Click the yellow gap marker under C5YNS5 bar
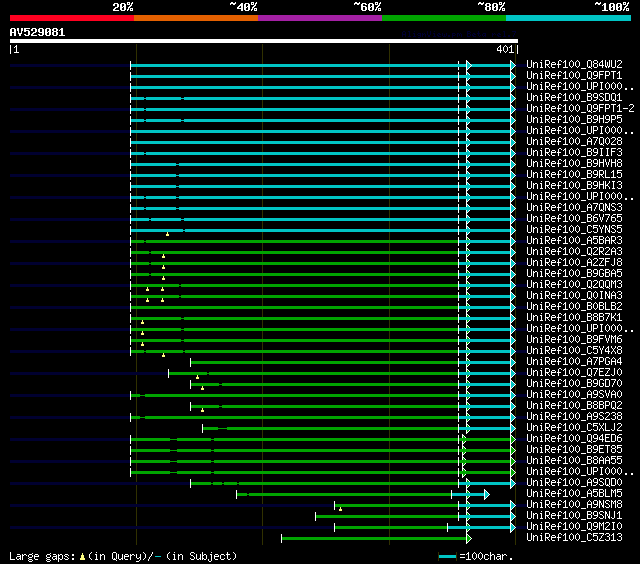The width and height of the screenshot is (640, 564). 167,234
